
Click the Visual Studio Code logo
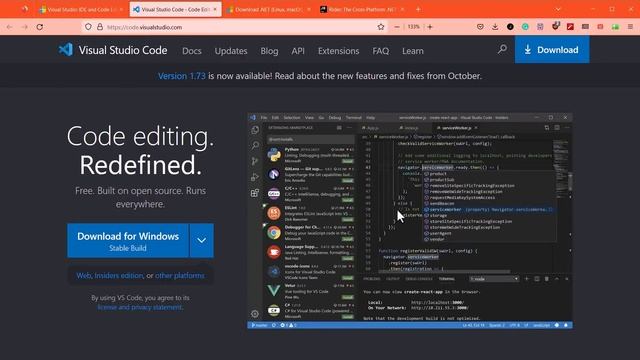[113, 50]
